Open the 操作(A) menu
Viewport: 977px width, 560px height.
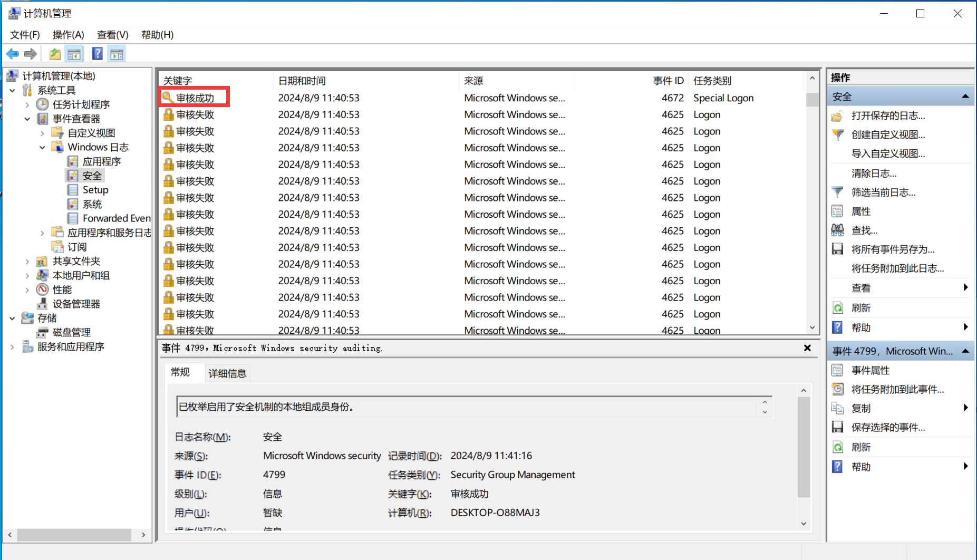pyautogui.click(x=68, y=35)
